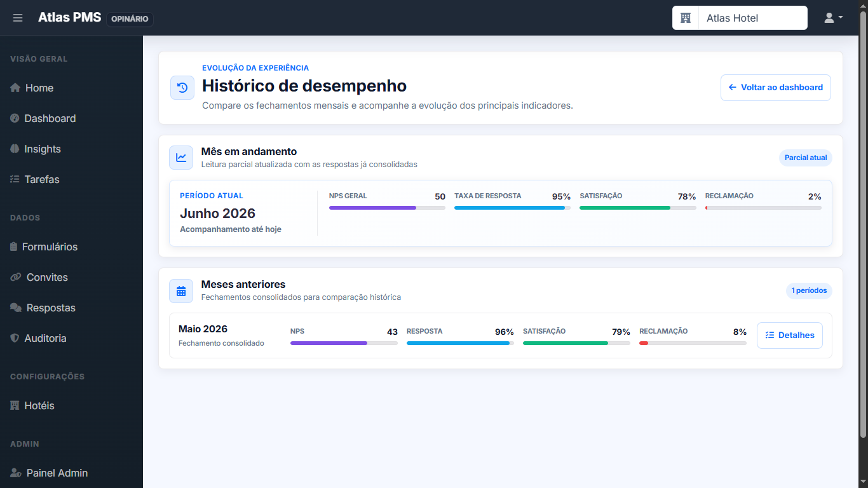
Task: Open the user account dropdown
Action: click(x=834, y=18)
